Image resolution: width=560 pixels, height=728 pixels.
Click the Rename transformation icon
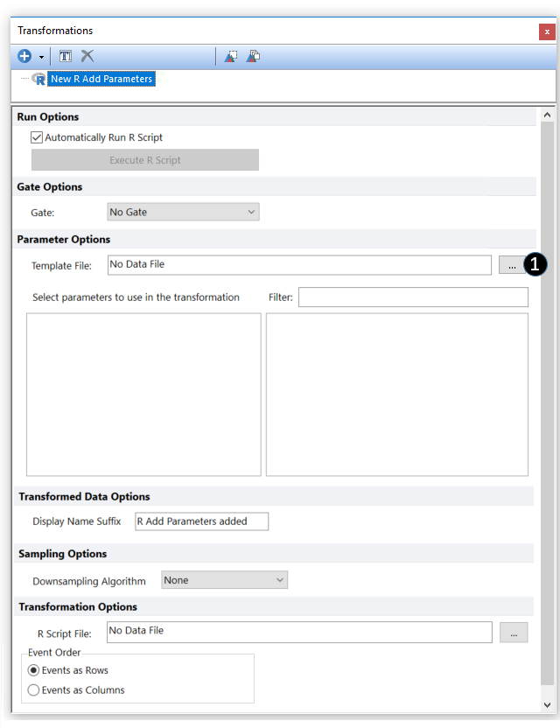(66, 56)
